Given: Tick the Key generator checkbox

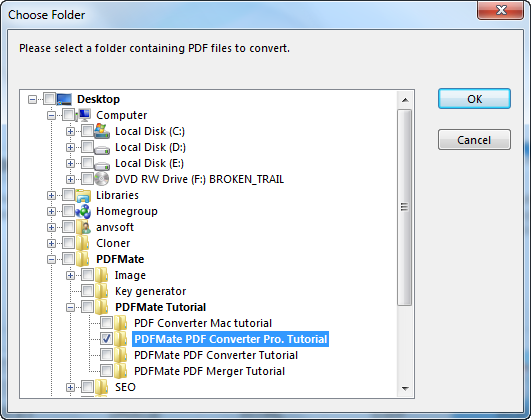Looking at the screenshot, I should [x=87, y=291].
